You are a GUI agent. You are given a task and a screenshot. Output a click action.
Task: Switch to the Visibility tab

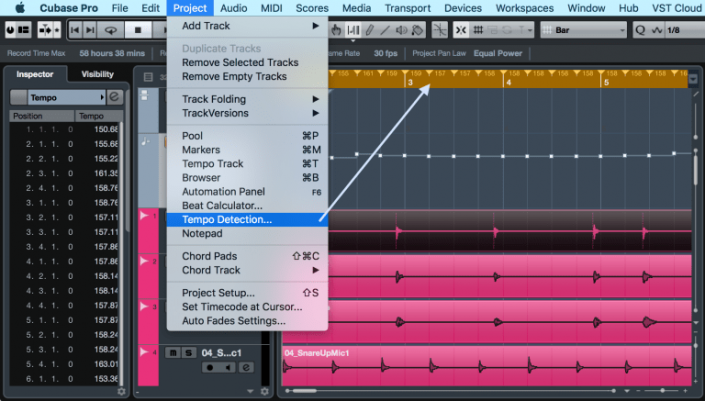click(x=97, y=74)
